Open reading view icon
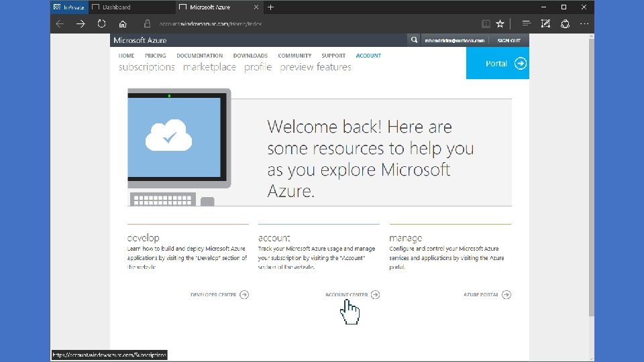Viewport: 644px width, 362px height. [486, 24]
